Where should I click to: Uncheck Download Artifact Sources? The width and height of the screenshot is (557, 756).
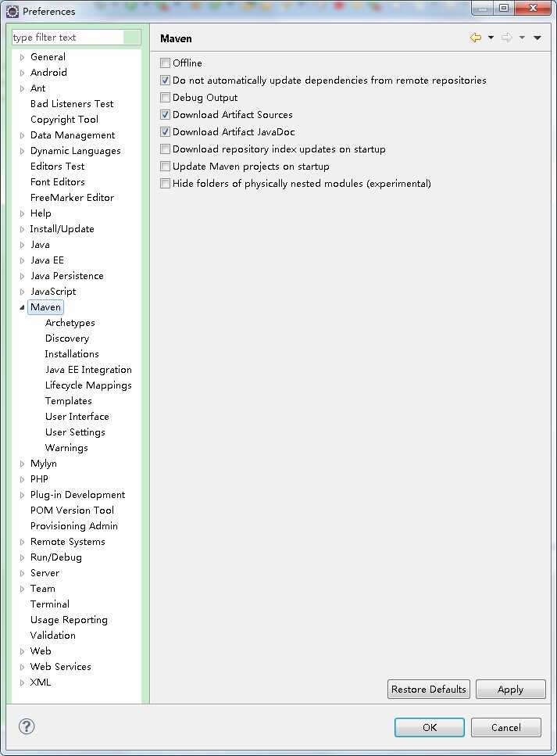pyautogui.click(x=166, y=115)
